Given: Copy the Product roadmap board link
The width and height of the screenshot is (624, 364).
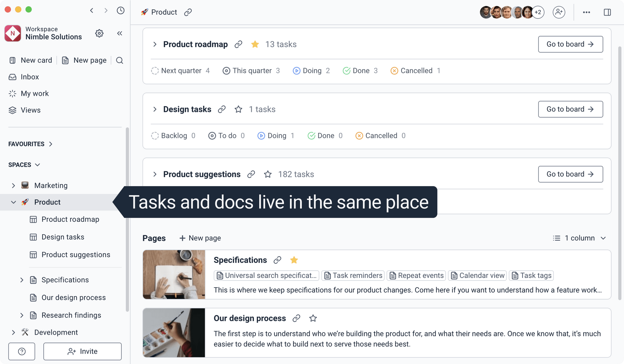Looking at the screenshot, I should point(238,44).
